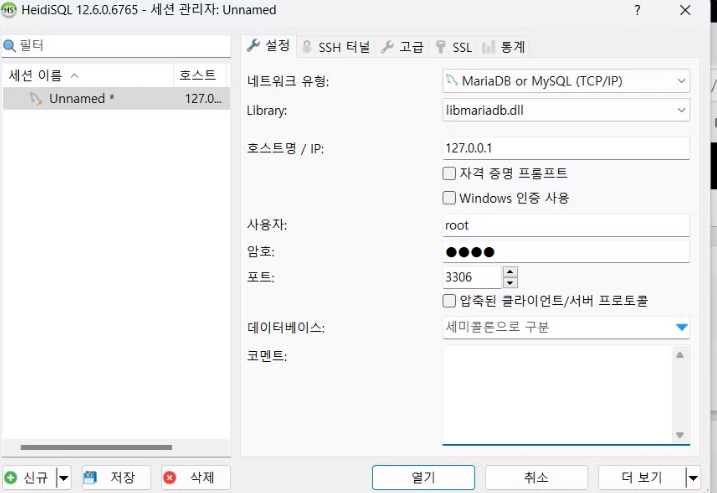The height and width of the screenshot is (493, 717).
Task: Click the HeidiSQL app icon in title bar
Action: tap(9, 10)
